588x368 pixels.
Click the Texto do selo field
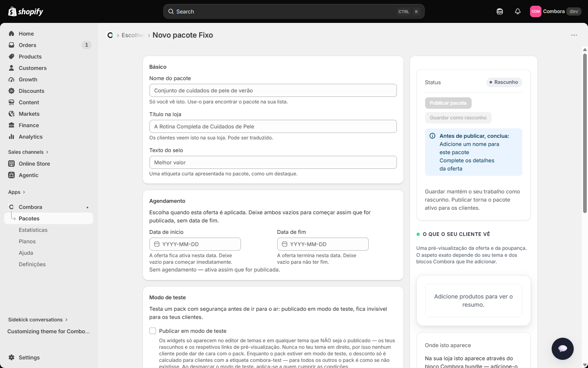click(x=273, y=162)
